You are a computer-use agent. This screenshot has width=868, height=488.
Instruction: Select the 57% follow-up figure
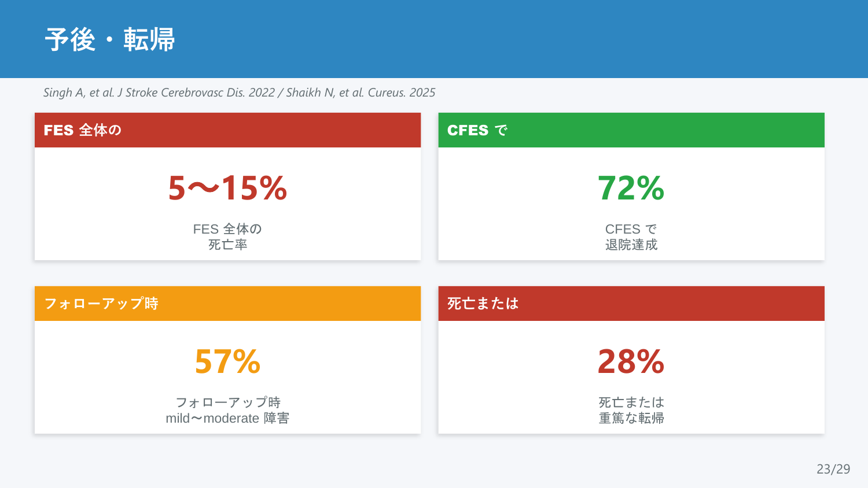227,361
